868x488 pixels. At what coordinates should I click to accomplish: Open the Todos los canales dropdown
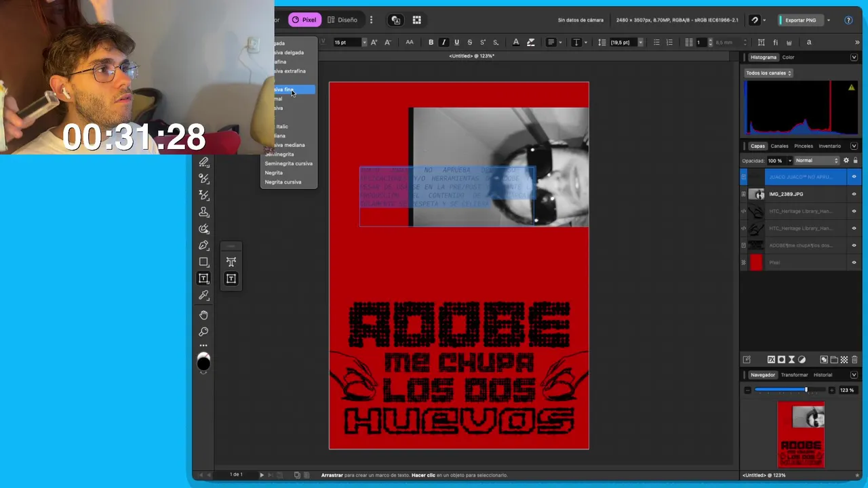768,73
